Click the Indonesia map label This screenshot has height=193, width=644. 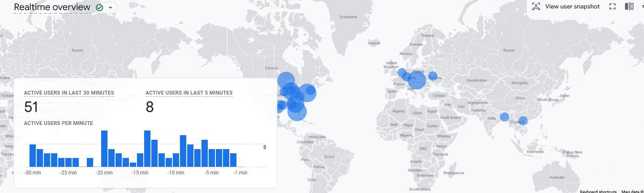535,152
